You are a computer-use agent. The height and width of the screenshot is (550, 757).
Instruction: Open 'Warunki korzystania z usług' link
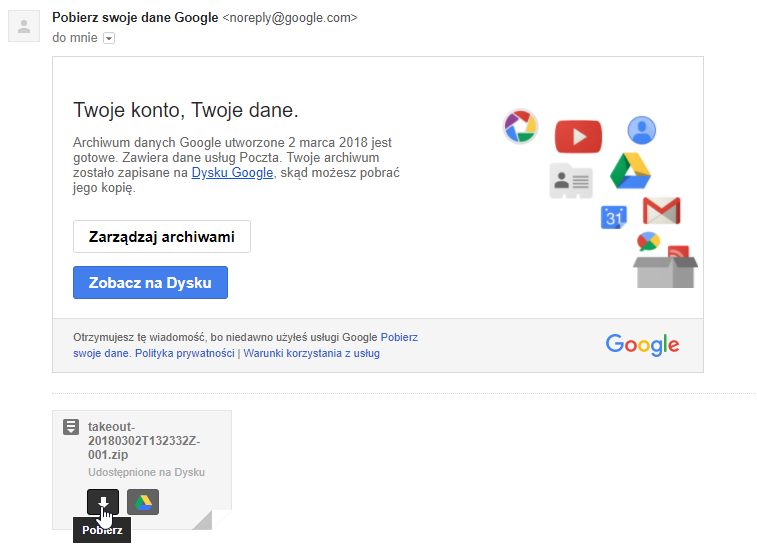(311, 353)
